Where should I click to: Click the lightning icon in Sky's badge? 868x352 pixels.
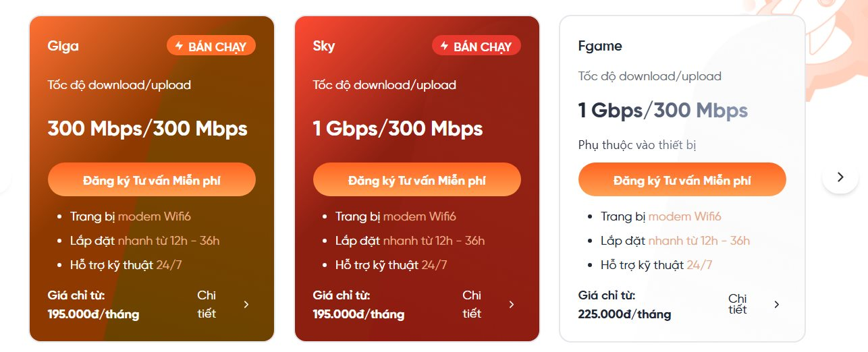click(x=444, y=46)
